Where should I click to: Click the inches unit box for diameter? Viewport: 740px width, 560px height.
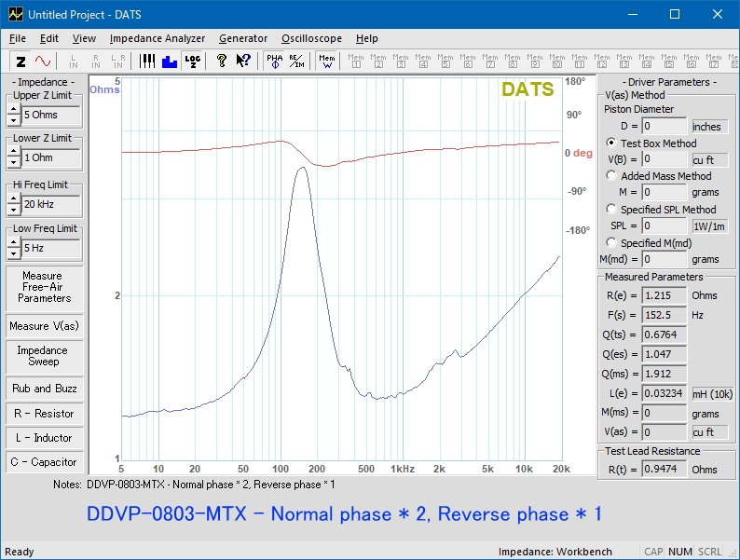(709, 127)
